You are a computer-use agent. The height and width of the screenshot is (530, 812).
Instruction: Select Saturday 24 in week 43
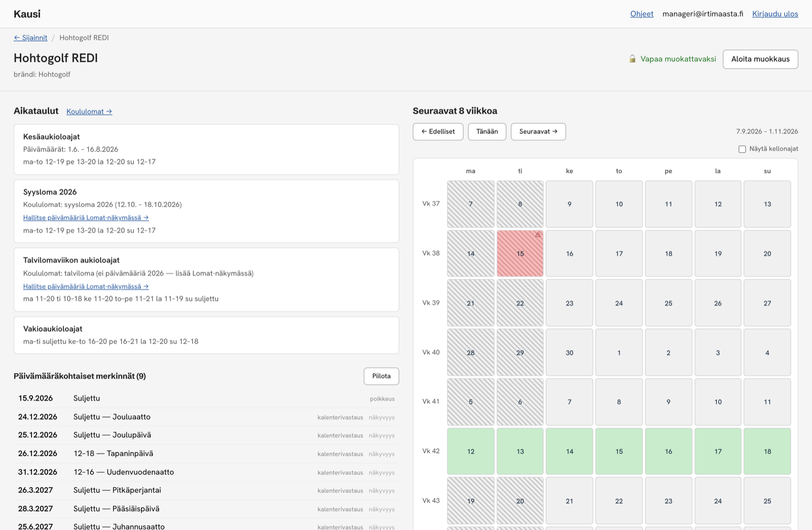point(718,501)
